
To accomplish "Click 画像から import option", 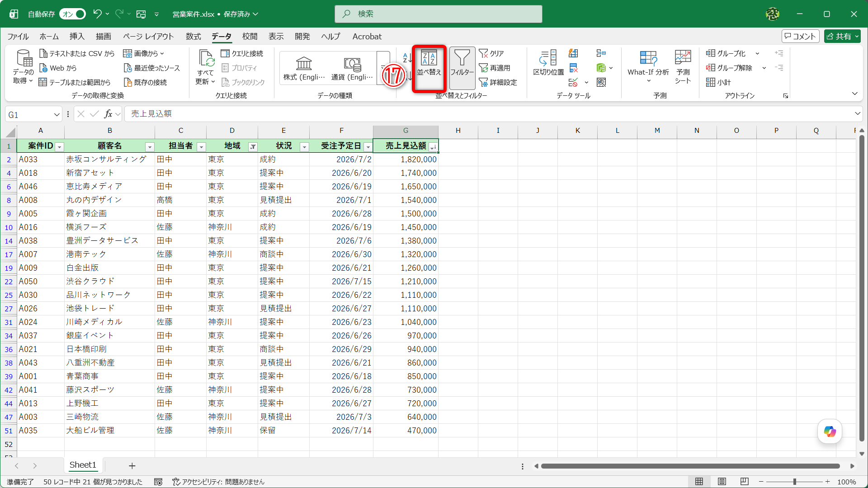I will point(143,53).
